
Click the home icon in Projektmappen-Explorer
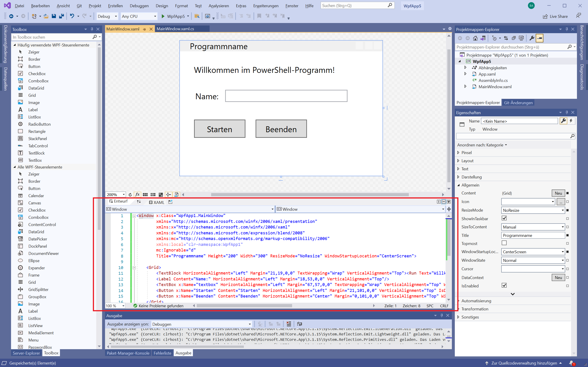coord(475,38)
